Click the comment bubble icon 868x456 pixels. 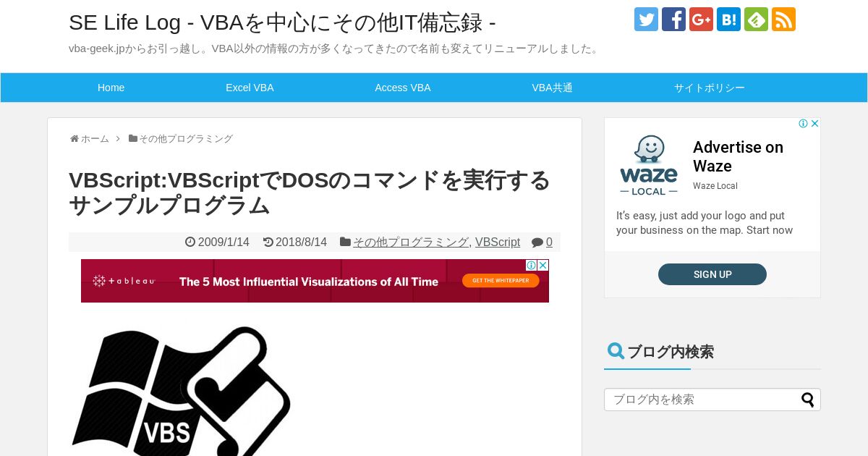coord(537,242)
